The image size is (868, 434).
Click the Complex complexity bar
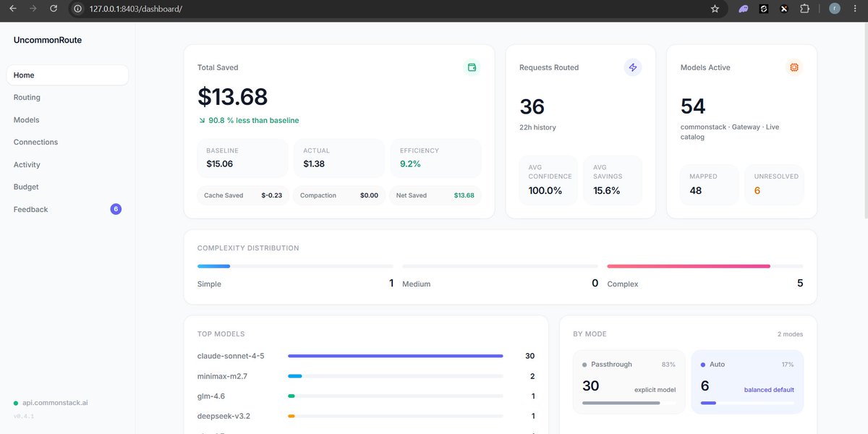pos(705,266)
